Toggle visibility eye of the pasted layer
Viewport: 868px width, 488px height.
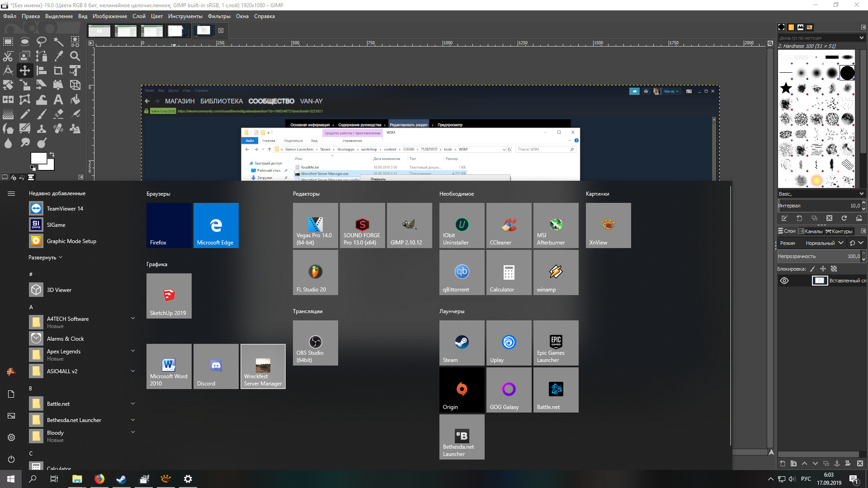coord(784,281)
